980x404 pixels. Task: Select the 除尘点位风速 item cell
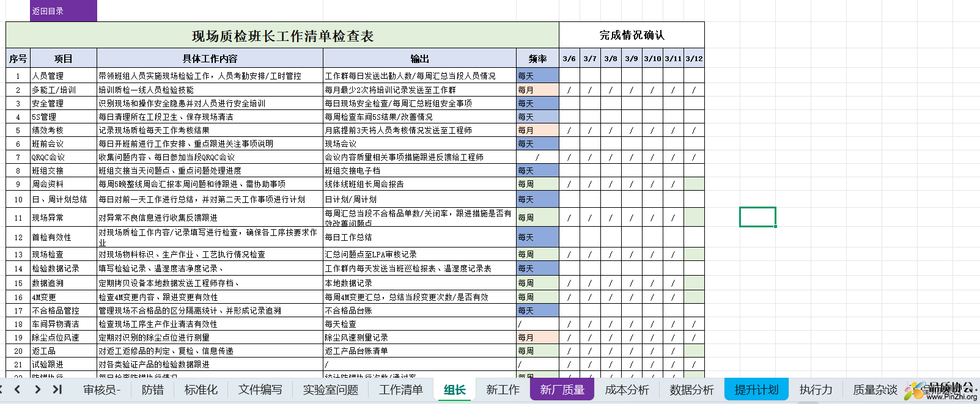pos(64,337)
